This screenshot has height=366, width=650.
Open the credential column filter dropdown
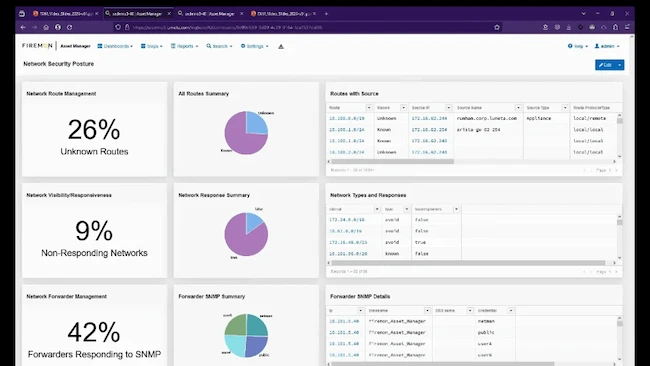(511, 310)
